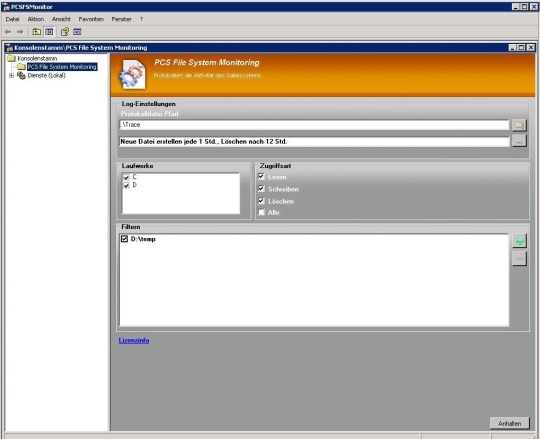This screenshot has width=540, height=439.
Task: Toggle drive D checkbox
Action: (126, 185)
